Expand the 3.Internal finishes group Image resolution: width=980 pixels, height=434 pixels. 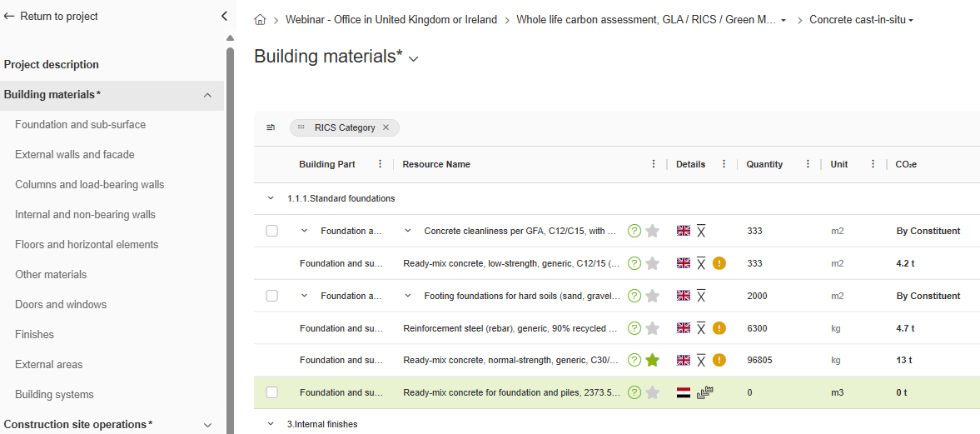[270, 424]
